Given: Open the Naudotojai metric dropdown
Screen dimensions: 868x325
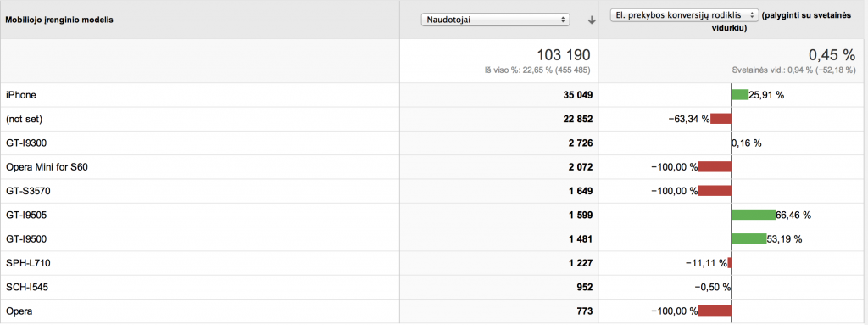Looking at the screenshot, I should pos(495,20).
